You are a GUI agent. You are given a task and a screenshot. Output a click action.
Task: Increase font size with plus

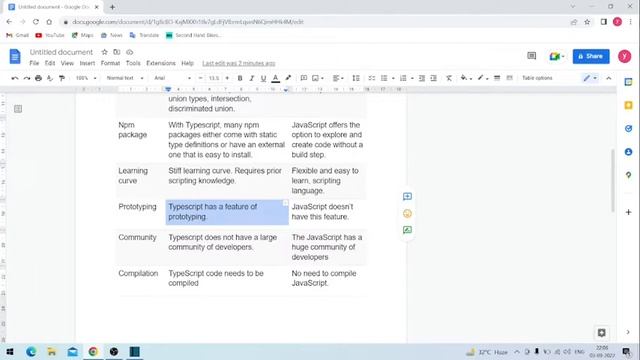click(227, 78)
